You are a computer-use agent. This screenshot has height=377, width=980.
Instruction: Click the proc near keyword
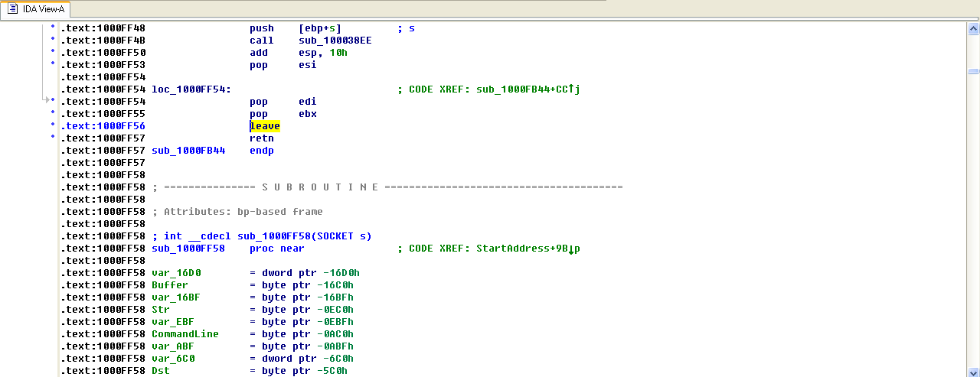pyautogui.click(x=277, y=249)
